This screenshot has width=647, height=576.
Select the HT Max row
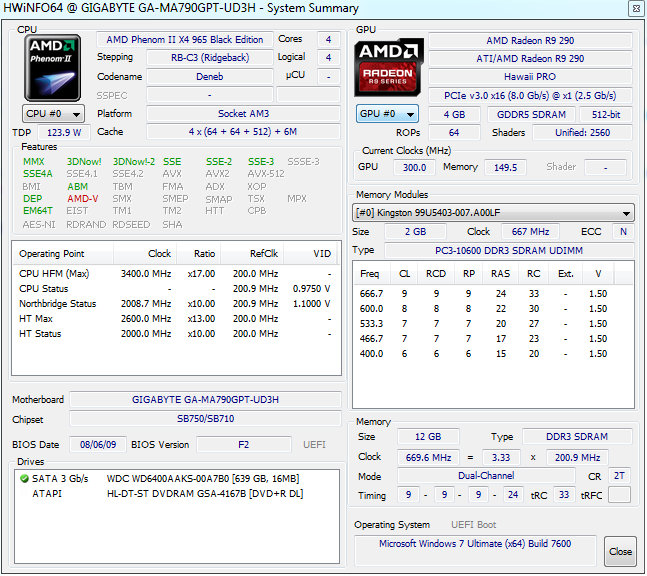[175, 319]
